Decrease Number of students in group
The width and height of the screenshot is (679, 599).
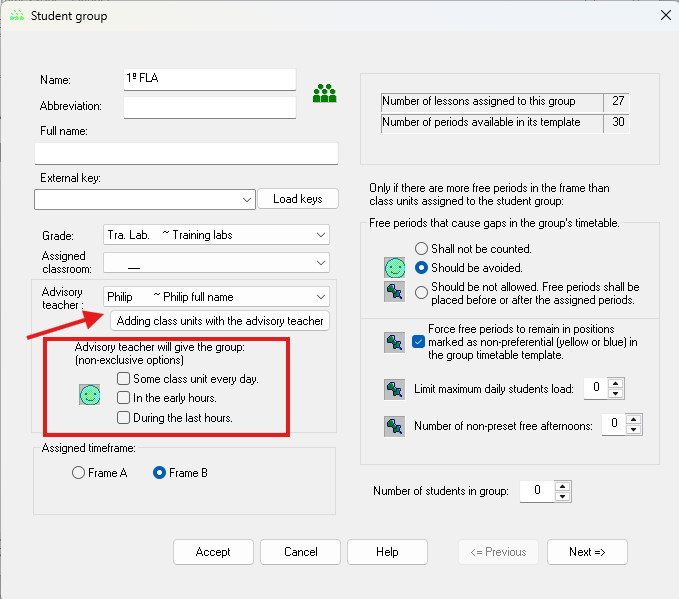pyautogui.click(x=563, y=496)
